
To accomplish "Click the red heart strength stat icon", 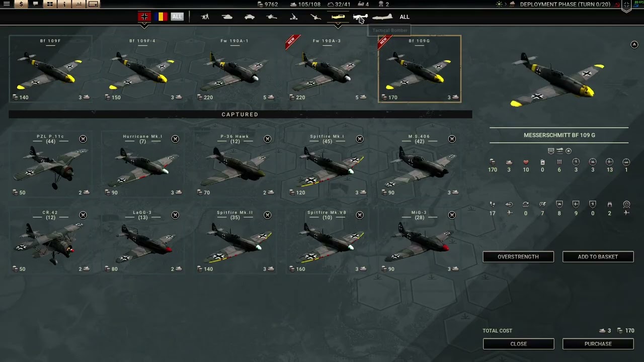I will coord(526,162).
